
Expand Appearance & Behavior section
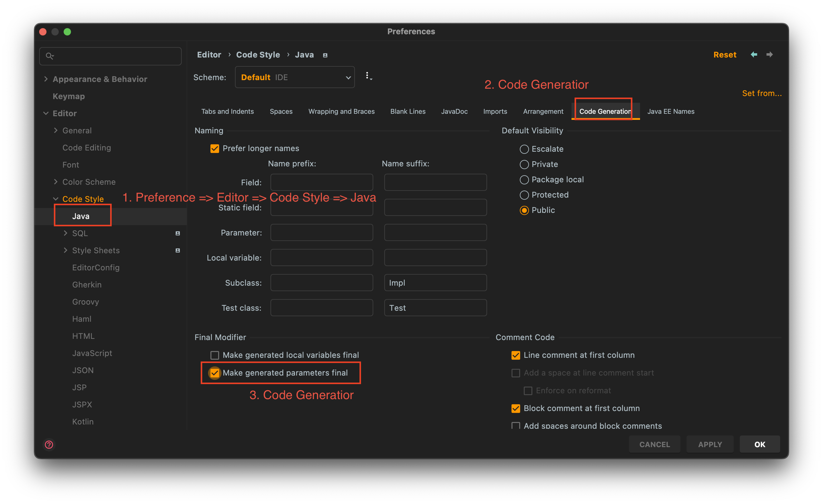(x=46, y=79)
